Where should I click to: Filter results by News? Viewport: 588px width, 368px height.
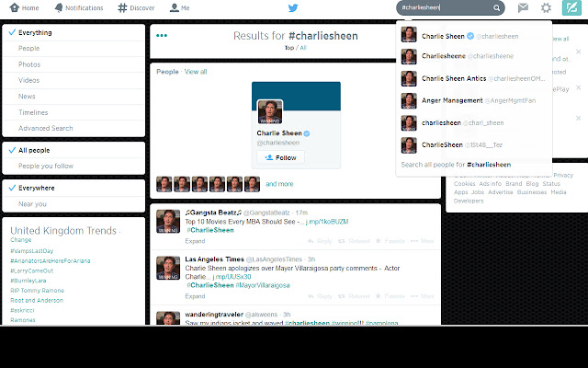pyautogui.click(x=73, y=97)
